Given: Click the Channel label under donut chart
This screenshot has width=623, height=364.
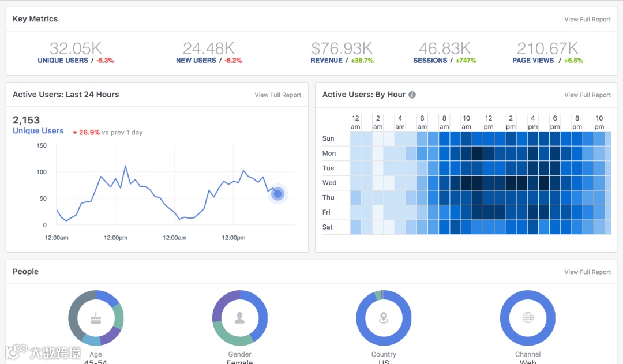Looking at the screenshot, I should 528,354.
